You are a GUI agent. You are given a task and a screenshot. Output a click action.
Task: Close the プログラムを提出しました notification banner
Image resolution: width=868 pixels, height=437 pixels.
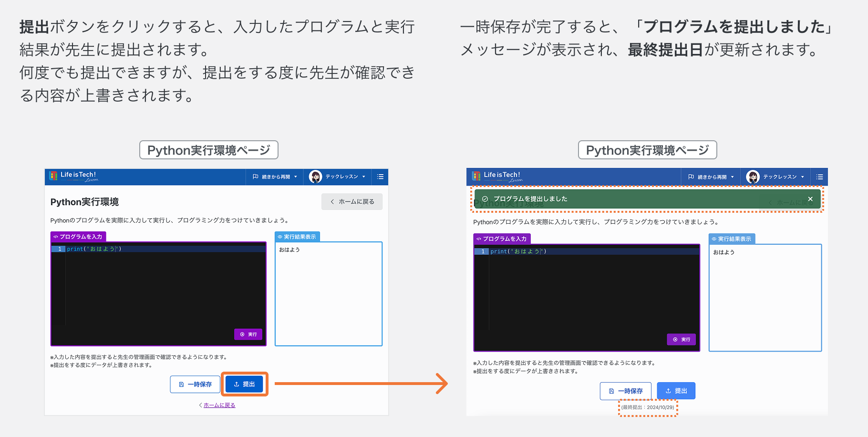coord(810,199)
